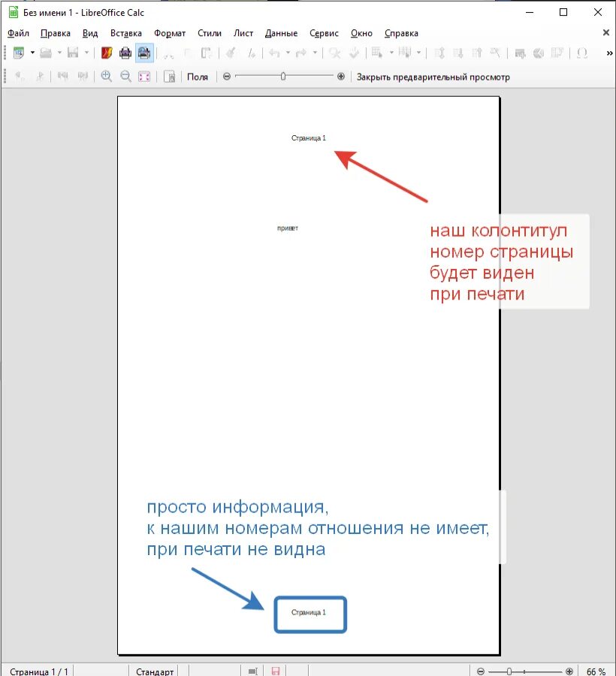Open the Вставка menu

126,33
